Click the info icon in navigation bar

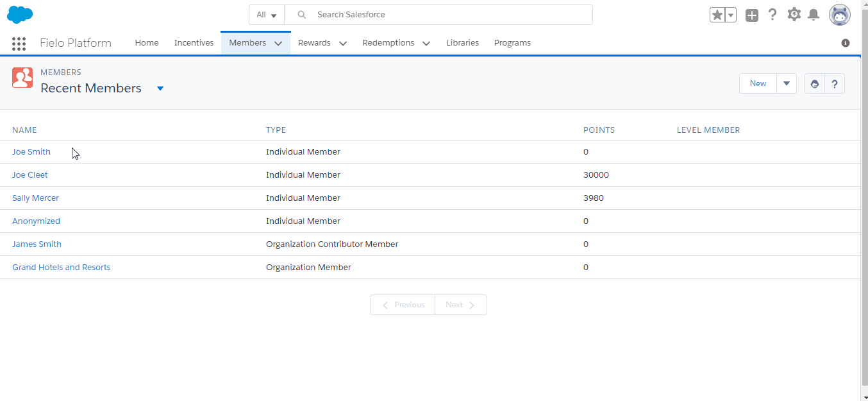[846, 43]
